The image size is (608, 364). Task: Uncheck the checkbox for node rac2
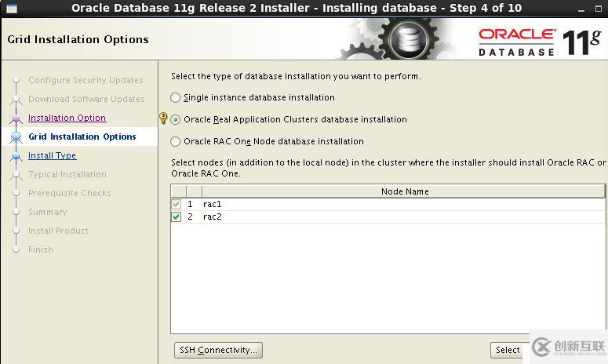[177, 217]
